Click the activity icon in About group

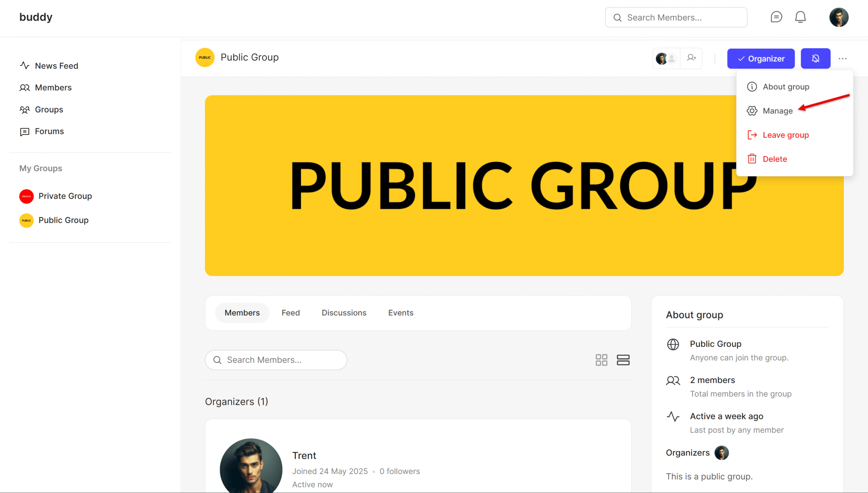pyautogui.click(x=673, y=416)
